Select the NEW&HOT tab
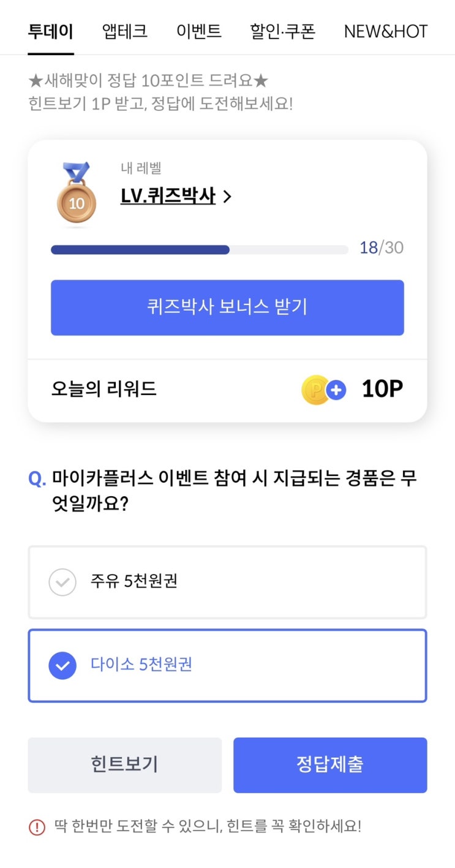 [x=386, y=31]
